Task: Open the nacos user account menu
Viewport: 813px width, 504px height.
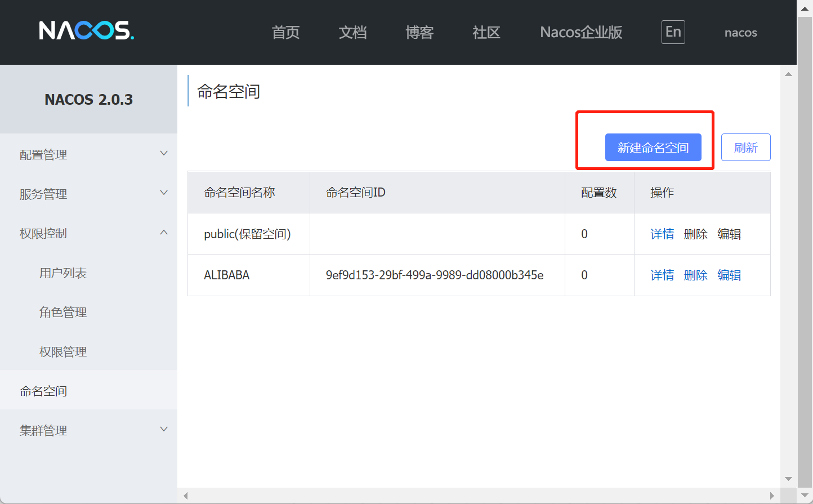Action: click(740, 32)
